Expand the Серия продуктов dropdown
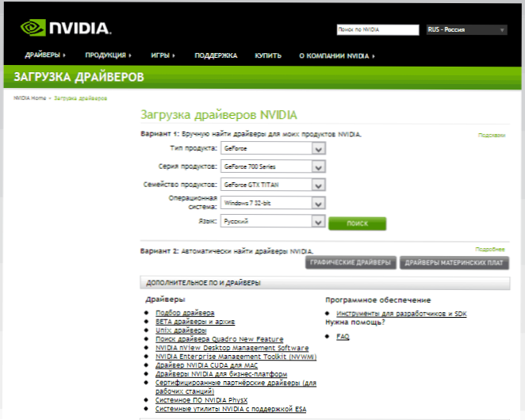The width and height of the screenshot is (525, 420). coord(273,166)
